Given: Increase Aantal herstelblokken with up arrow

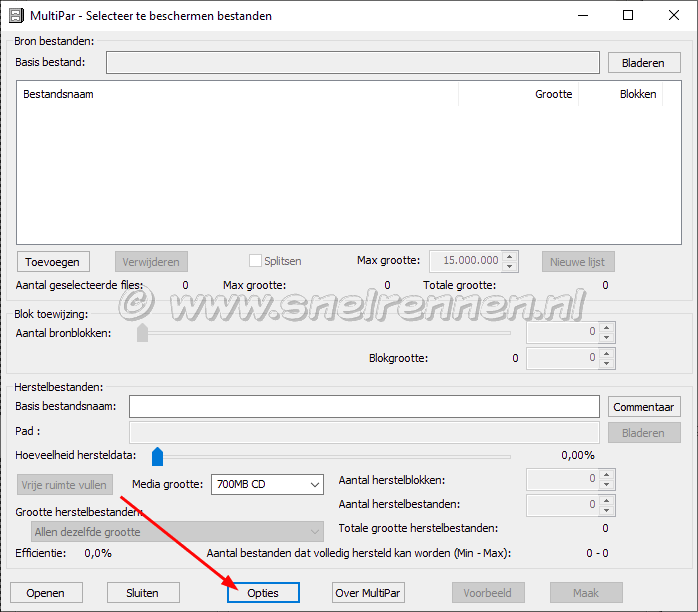Looking at the screenshot, I should pyautogui.click(x=607, y=474).
